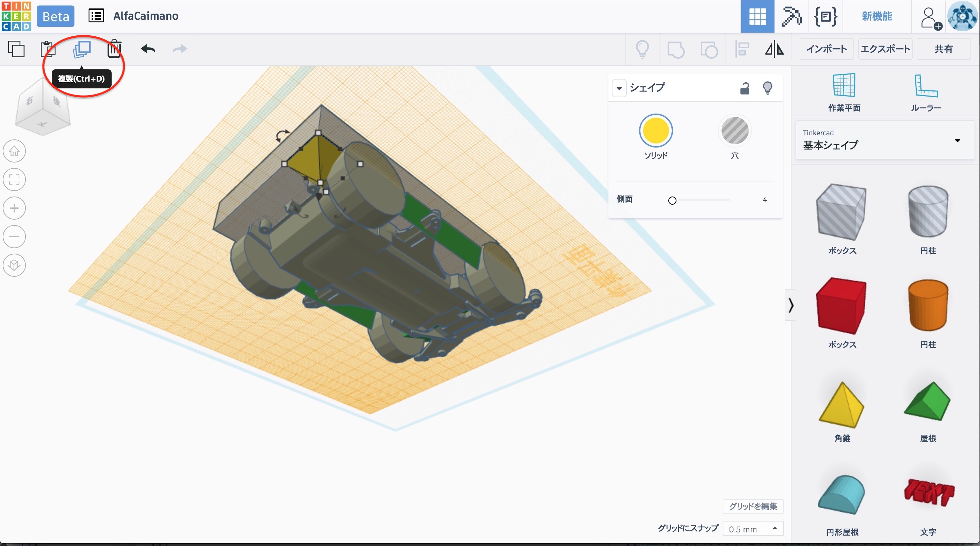Click the Zoom in plus icon

tap(14, 208)
